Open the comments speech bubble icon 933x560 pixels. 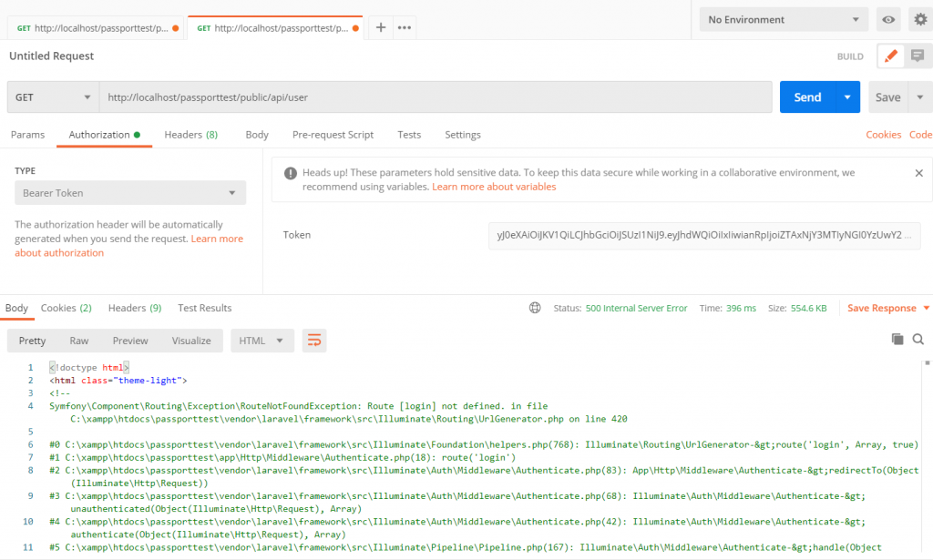[x=918, y=56]
